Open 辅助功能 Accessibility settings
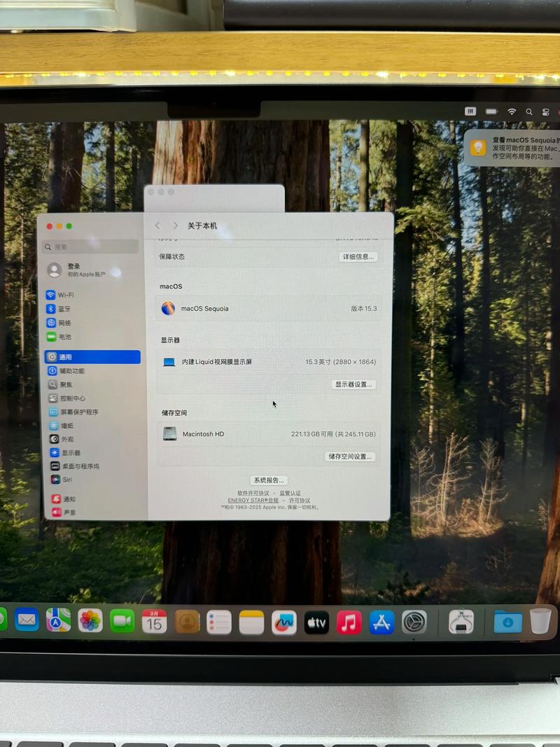Screen dimensions: 560x747 (x=66, y=371)
